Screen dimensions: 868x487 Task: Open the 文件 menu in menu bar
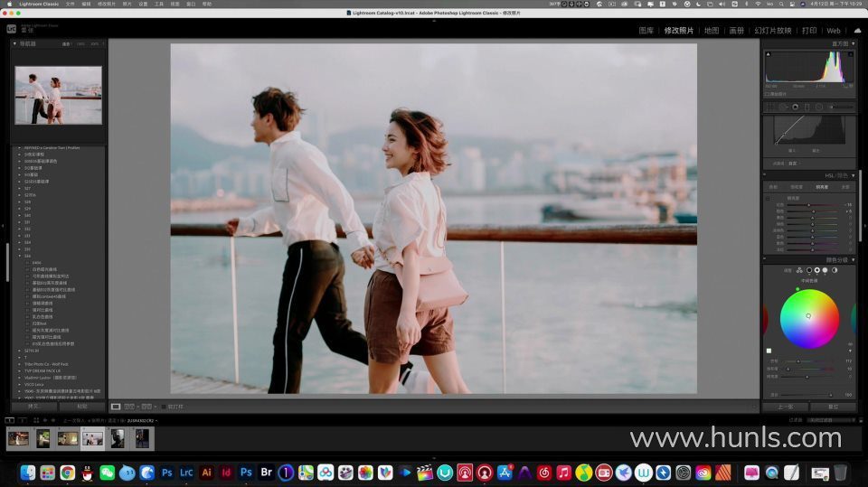tap(70, 4)
